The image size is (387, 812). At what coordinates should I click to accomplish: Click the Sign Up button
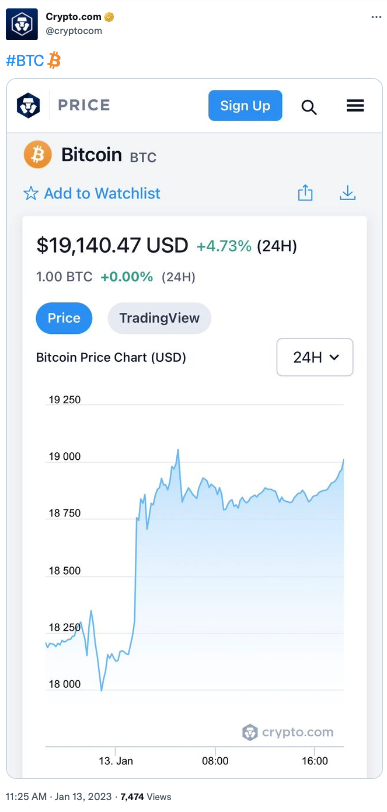pos(246,106)
